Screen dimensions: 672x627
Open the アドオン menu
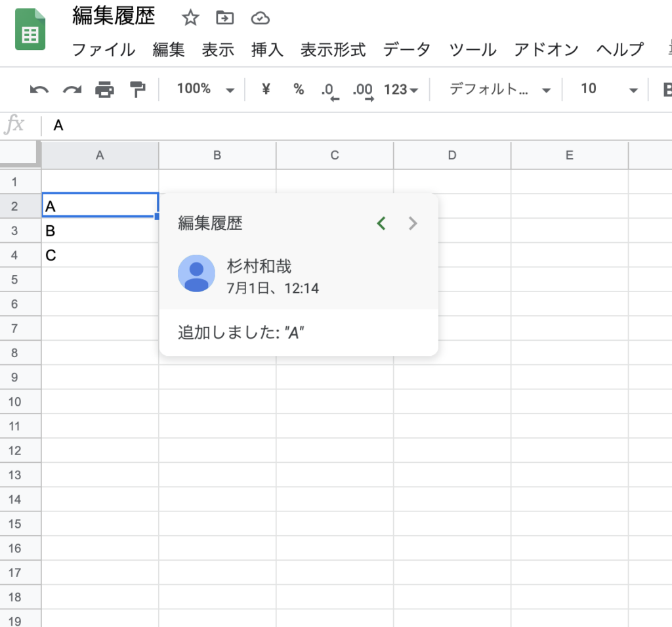(547, 50)
